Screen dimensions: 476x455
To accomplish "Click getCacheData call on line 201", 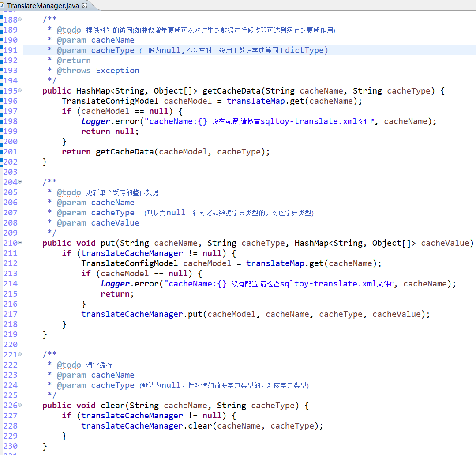I will coord(125,152).
